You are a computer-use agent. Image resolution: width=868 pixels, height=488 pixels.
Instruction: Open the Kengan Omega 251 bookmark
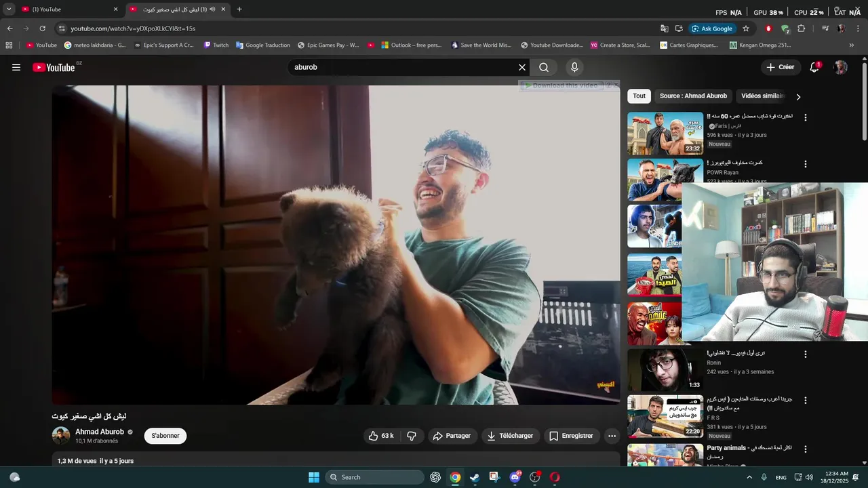point(760,45)
